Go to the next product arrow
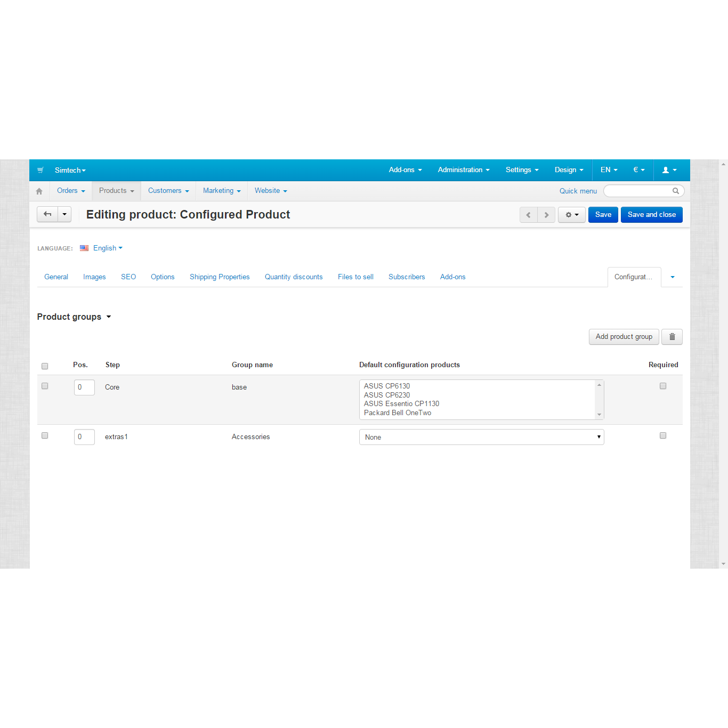The image size is (728, 728). point(546,215)
